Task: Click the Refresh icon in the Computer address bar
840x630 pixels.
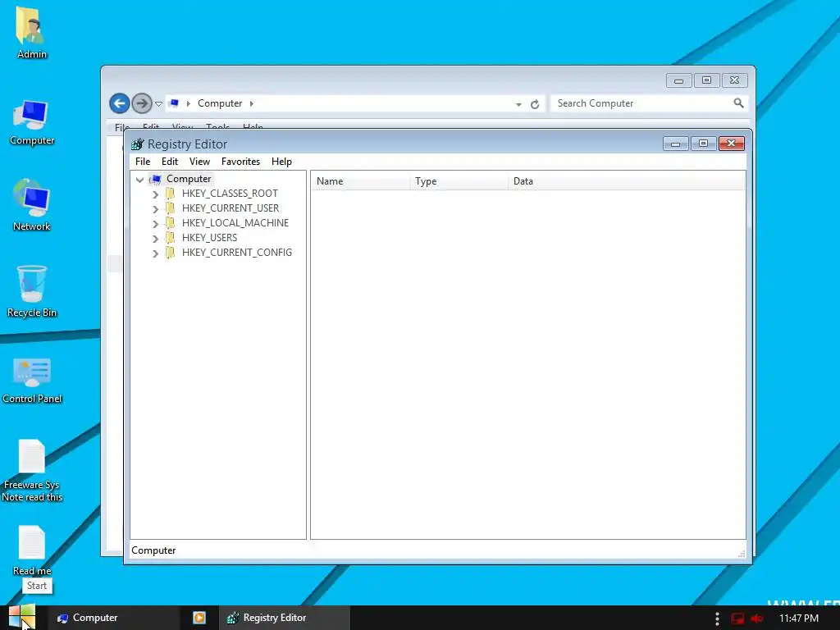Action: click(x=535, y=104)
